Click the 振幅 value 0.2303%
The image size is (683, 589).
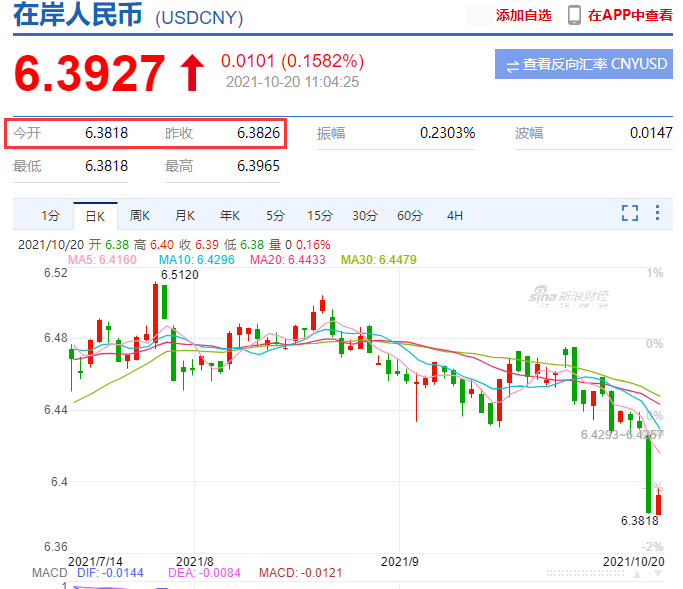[447, 133]
